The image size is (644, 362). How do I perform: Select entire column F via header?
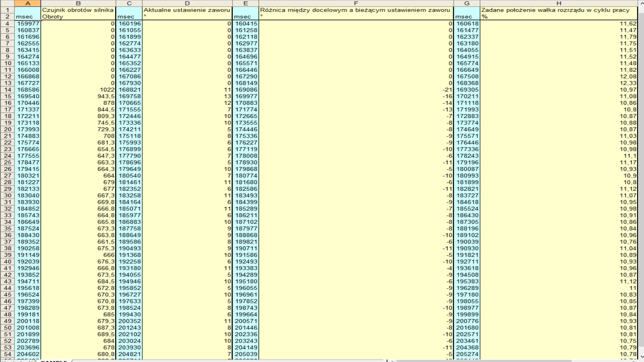pyautogui.click(x=356, y=3)
